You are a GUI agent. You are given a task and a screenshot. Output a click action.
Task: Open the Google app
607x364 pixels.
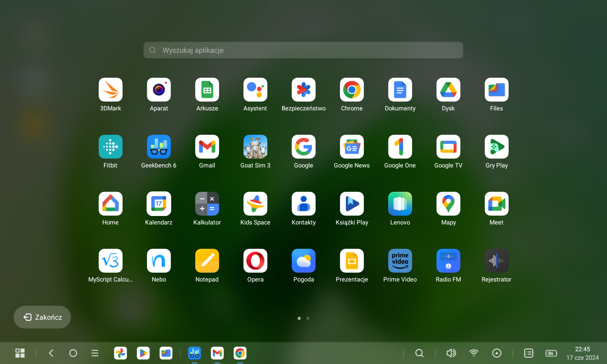click(x=303, y=147)
